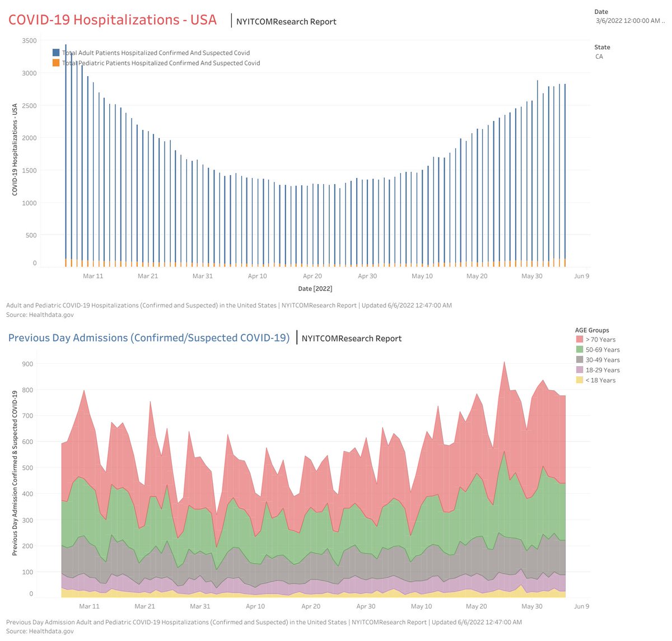Click the Previous Day Admissions chart title
The height and width of the screenshot is (641, 672).
point(149,338)
